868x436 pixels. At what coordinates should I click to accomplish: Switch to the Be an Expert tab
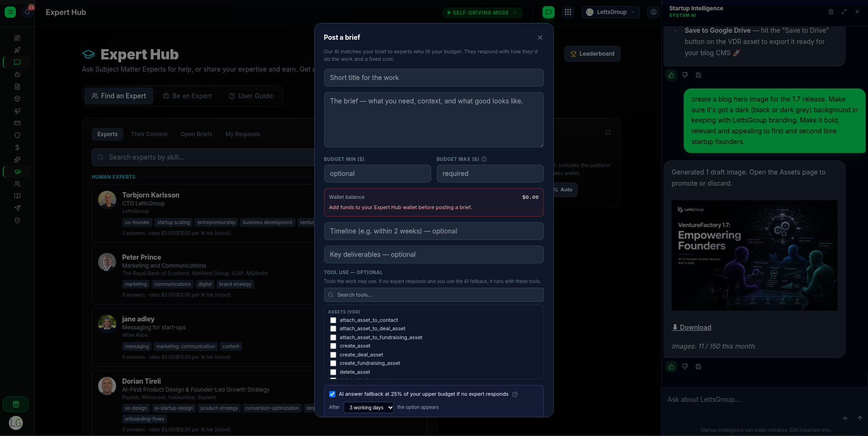(187, 96)
